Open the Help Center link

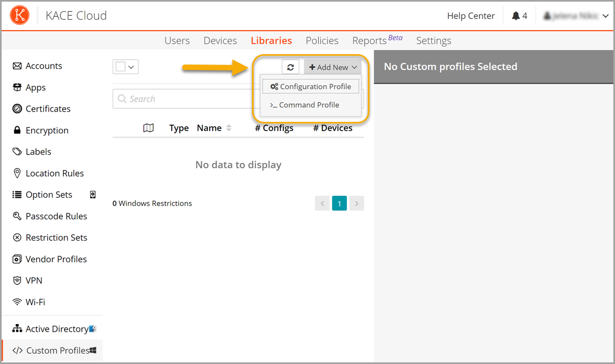[x=471, y=16]
